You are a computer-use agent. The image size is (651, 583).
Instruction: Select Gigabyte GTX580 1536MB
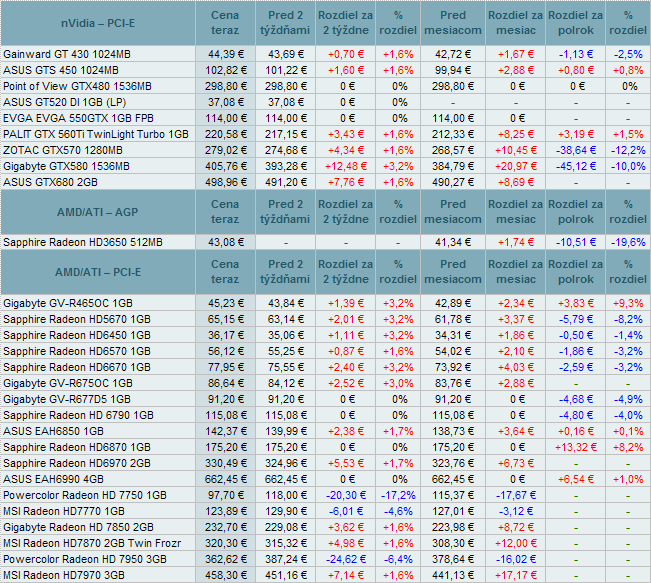[66, 166]
